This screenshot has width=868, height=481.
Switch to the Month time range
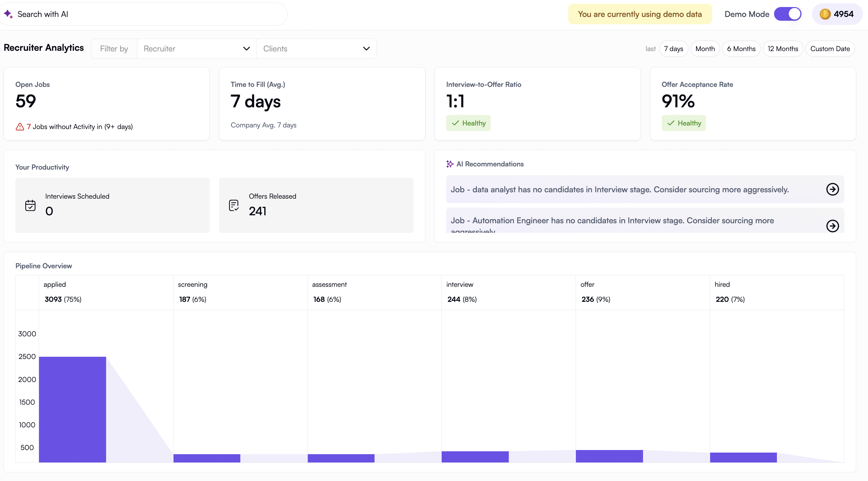coord(705,49)
